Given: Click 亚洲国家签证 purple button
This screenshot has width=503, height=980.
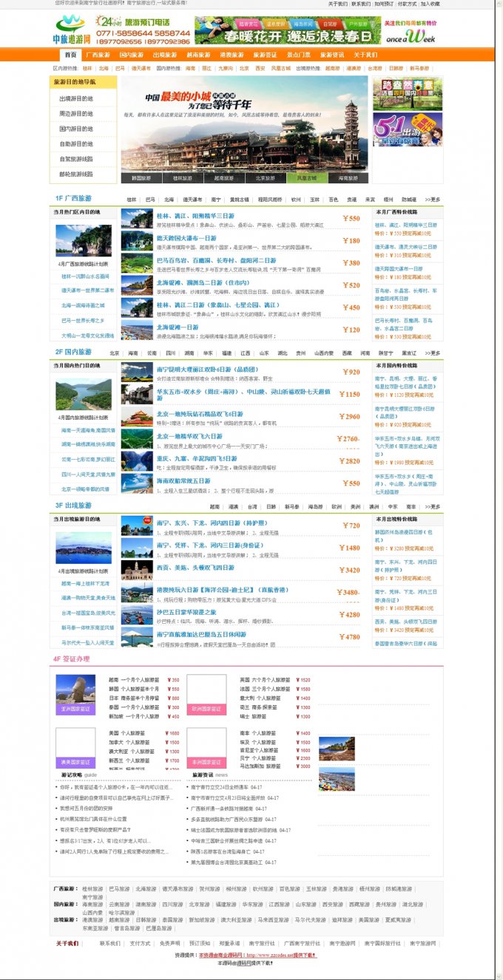Looking at the screenshot, I should [x=75, y=709].
